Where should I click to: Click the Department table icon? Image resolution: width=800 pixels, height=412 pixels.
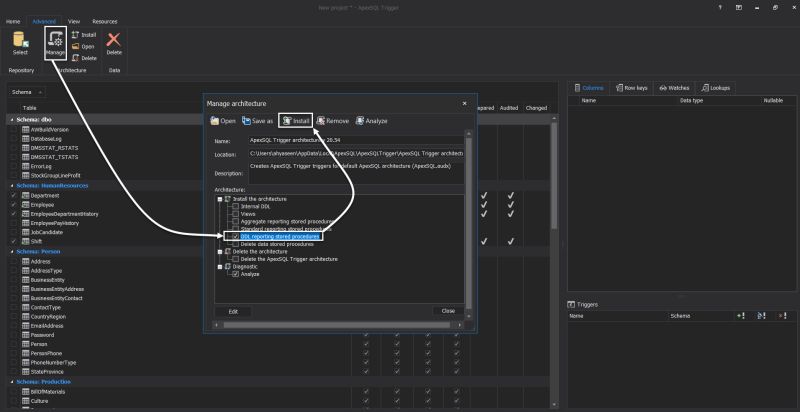point(26,196)
